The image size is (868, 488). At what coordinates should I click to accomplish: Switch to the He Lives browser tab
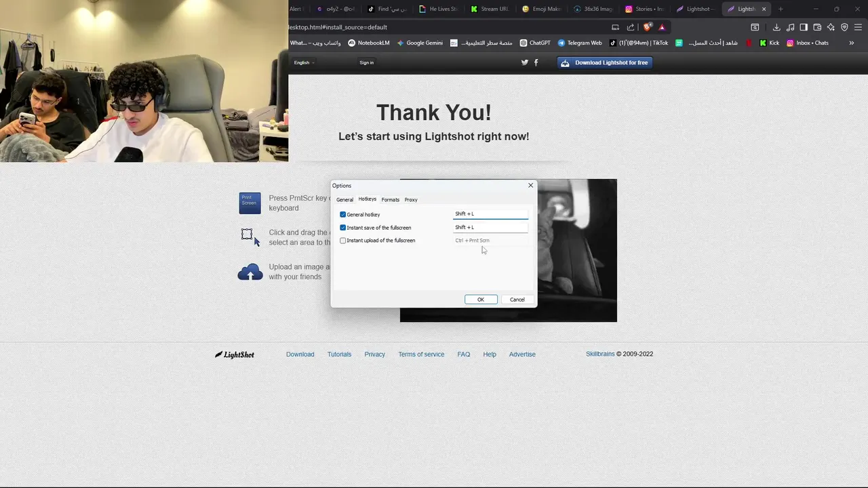437,9
